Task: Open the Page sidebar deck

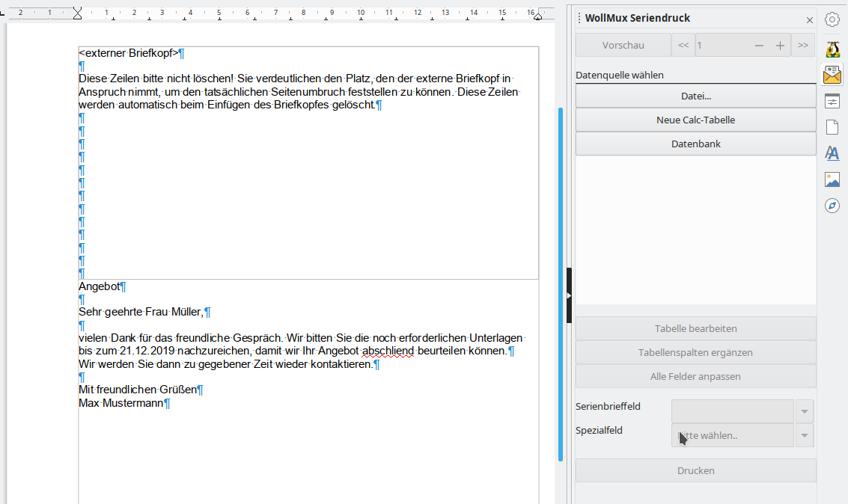Action: (x=832, y=127)
